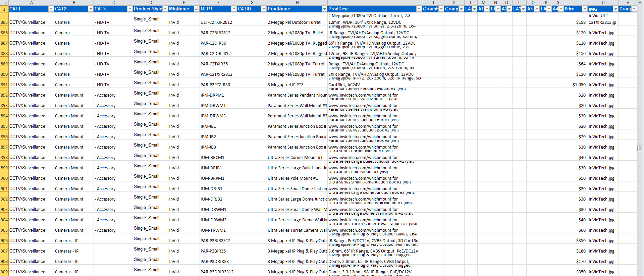Select row 906 header
The width and height of the screenshot is (644, 276).
point(4,239)
